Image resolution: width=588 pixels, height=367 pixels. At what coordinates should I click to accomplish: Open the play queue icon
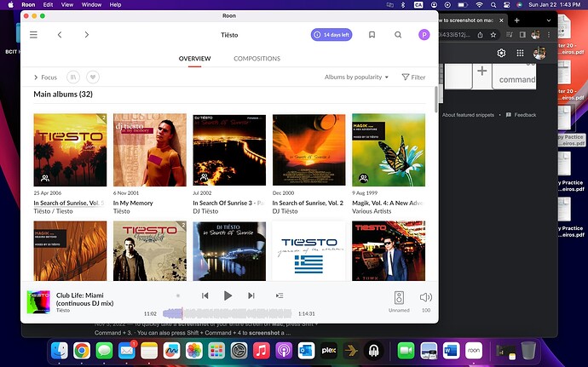coord(280,295)
